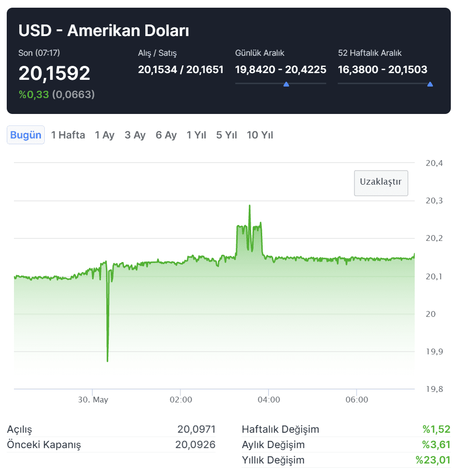Click the 04:00 time axis label
The image size is (459, 476).
268,400
